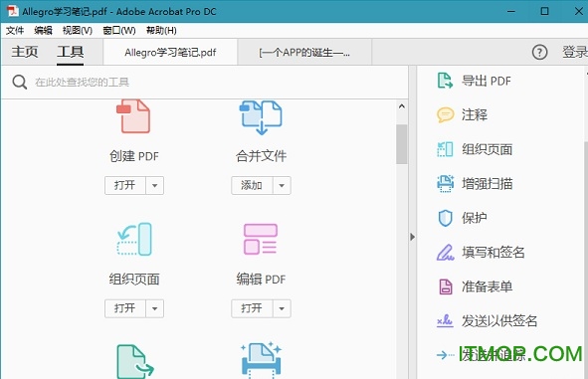Click the Create PDF tool icon
This screenshot has width=588, height=379.
tap(133, 116)
